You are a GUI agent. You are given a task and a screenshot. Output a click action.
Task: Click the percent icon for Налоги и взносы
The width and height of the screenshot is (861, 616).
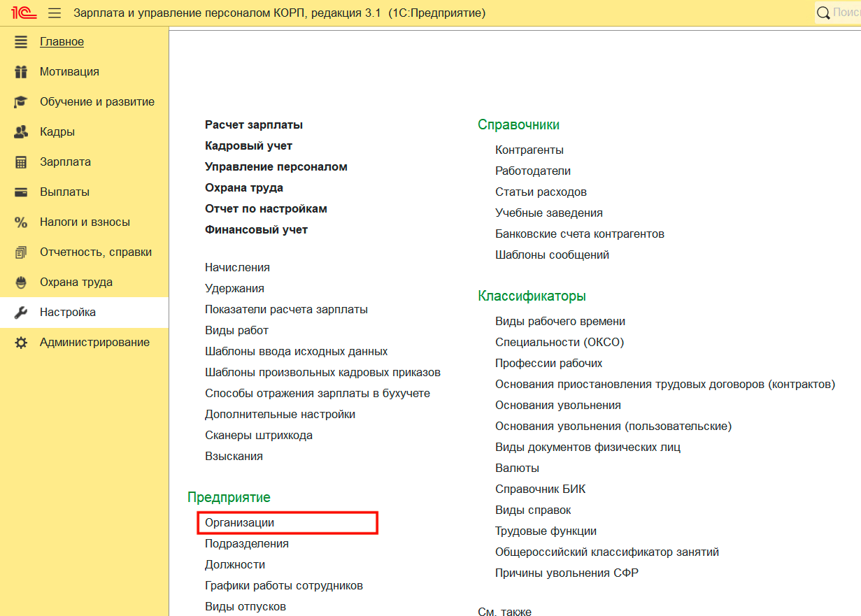point(21,222)
